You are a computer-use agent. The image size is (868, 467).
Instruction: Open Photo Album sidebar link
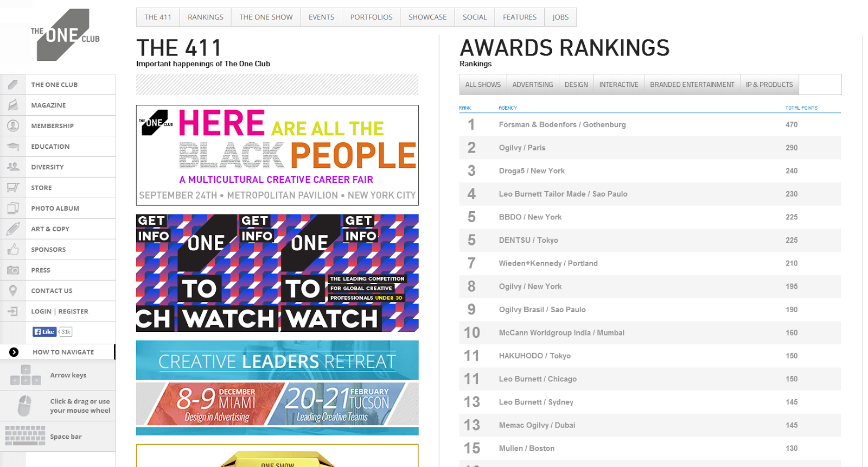[x=55, y=209]
